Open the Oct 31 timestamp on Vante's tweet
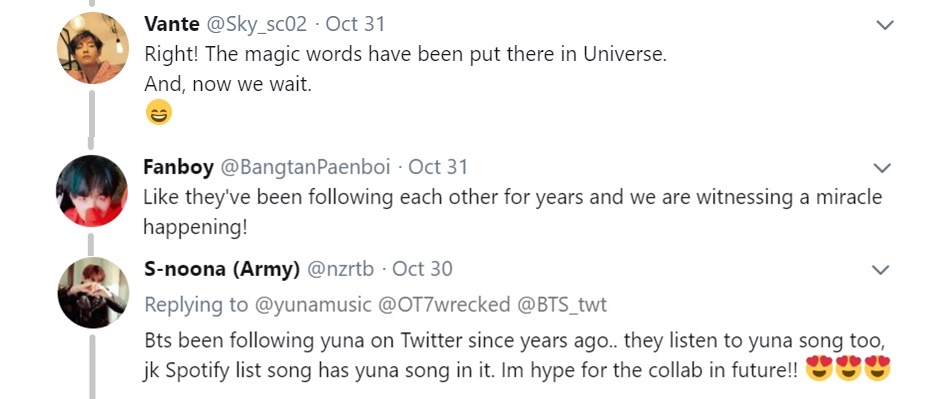 coord(355,24)
